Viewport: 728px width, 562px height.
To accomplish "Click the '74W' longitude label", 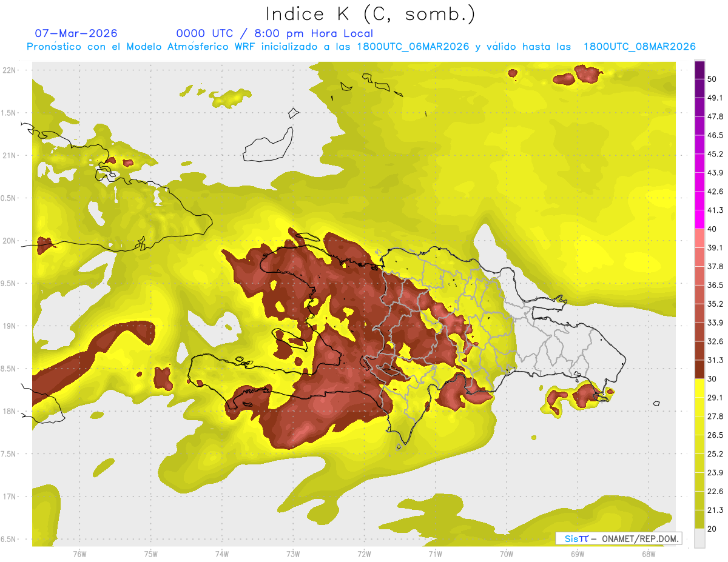I will [221, 554].
